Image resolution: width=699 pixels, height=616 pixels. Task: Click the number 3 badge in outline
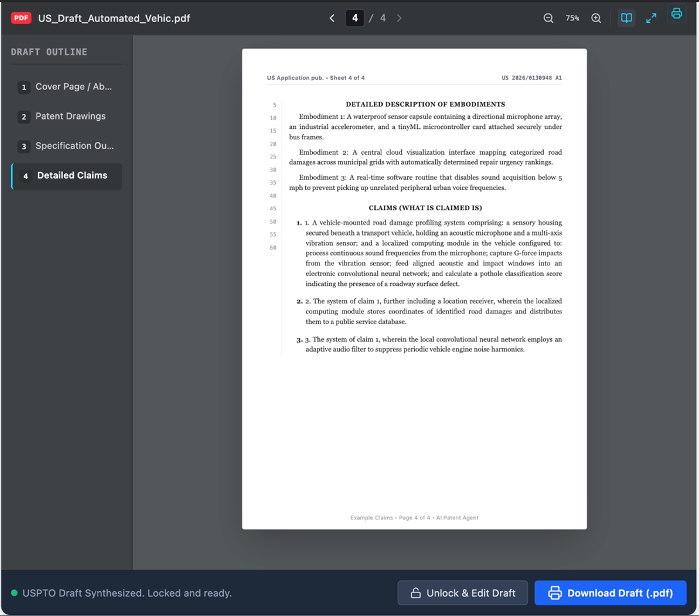[x=24, y=147]
